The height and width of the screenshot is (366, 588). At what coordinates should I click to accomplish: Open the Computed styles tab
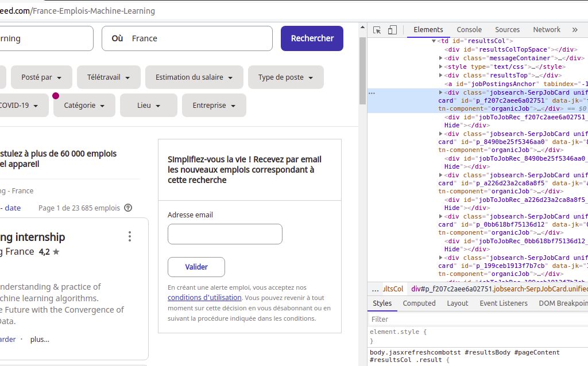(x=419, y=303)
